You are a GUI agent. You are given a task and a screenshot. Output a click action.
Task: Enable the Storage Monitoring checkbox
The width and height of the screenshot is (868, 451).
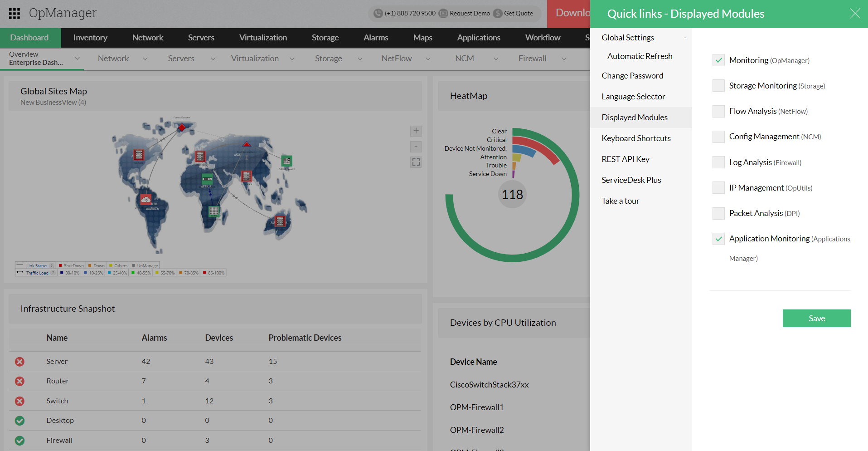coord(718,86)
